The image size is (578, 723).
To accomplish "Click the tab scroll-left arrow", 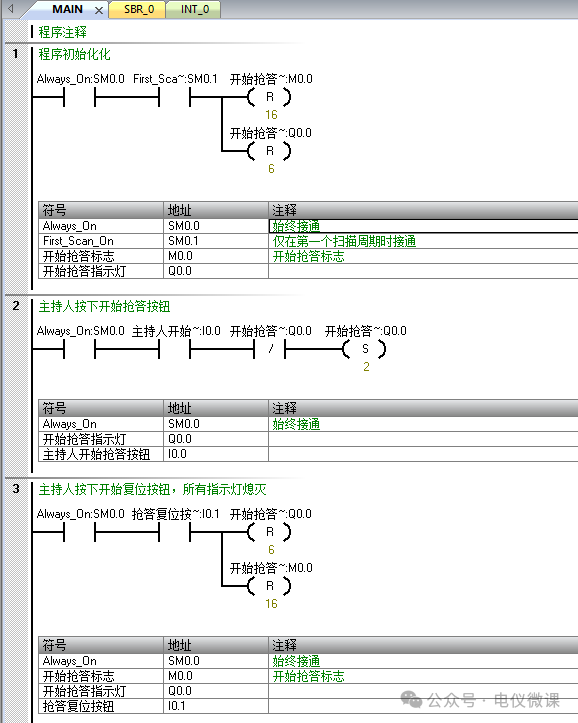I will point(11,8).
